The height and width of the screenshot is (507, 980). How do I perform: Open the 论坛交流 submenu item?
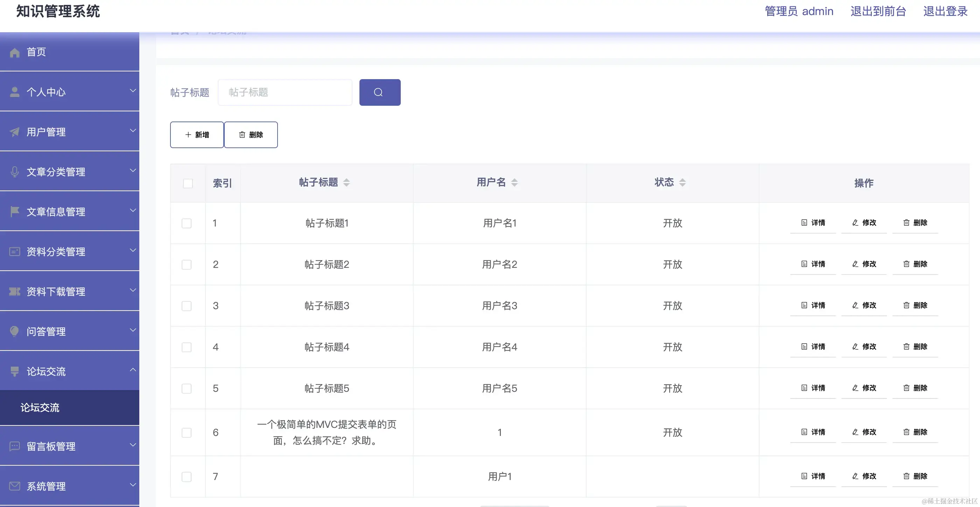(40, 408)
